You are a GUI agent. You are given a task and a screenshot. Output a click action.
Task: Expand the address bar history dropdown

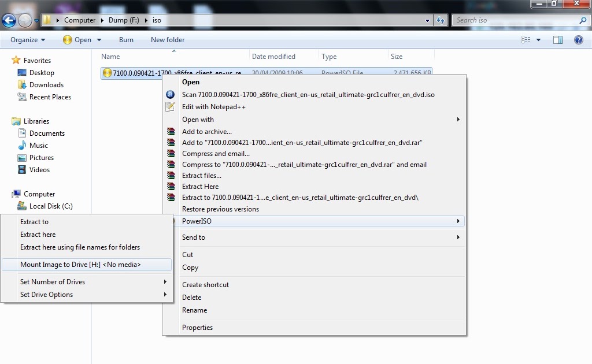tap(427, 20)
